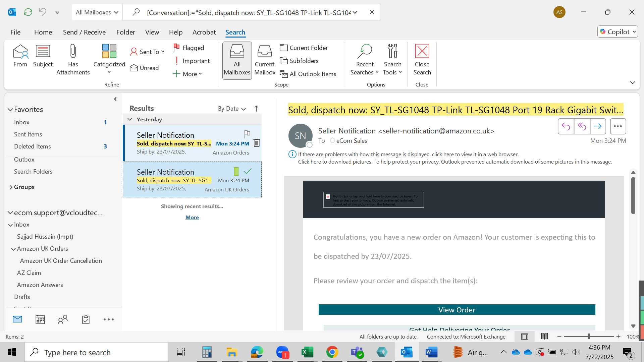Image resolution: width=644 pixels, height=362 pixels.
Task: Click the Windows taskbar search box
Action: pyautogui.click(x=97, y=352)
